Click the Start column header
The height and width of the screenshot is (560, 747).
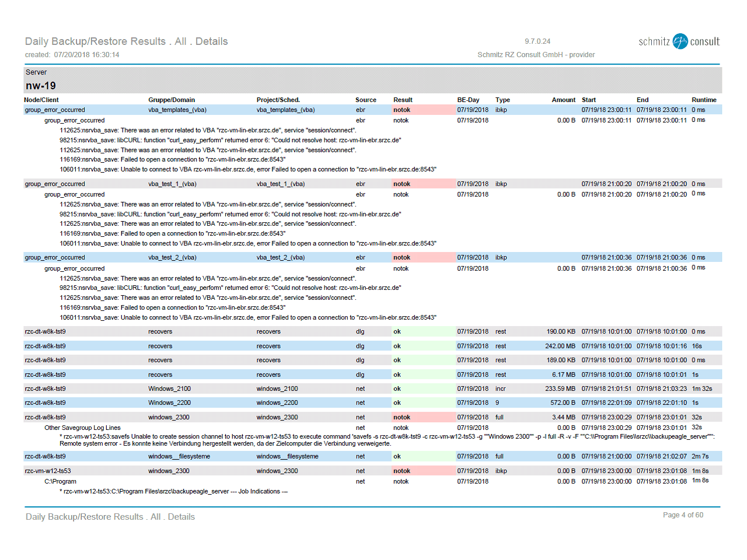[x=589, y=100]
